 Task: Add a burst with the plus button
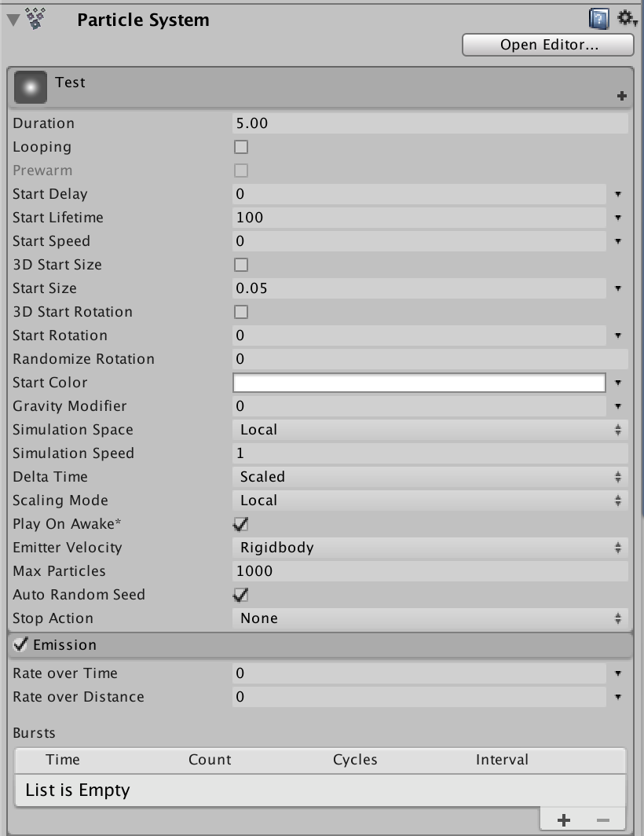564,820
